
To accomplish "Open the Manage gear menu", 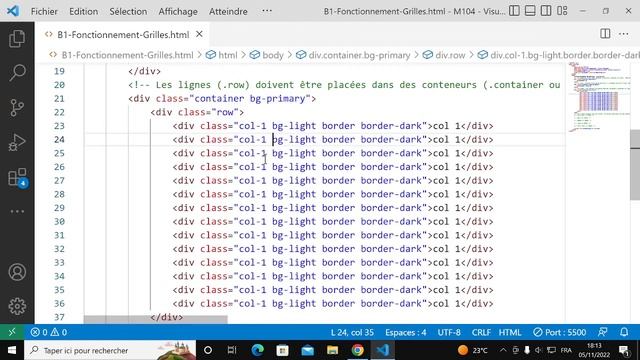I will coord(17,306).
